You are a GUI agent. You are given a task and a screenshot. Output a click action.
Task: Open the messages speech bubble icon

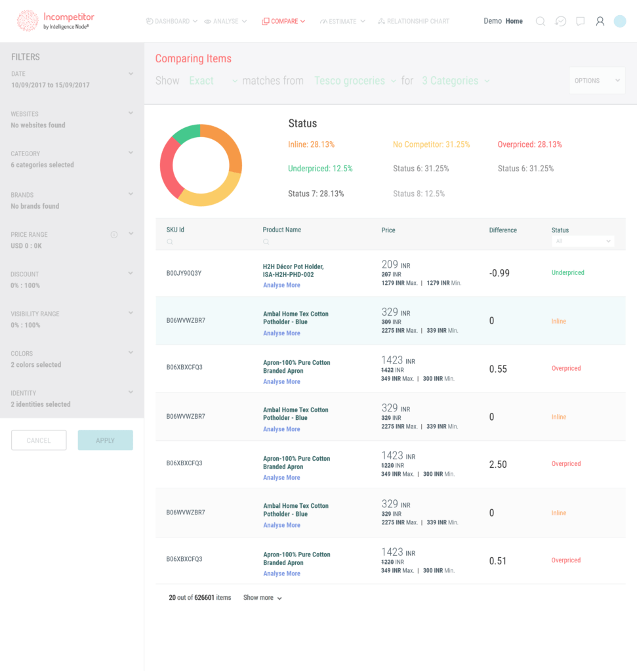pyautogui.click(x=580, y=21)
